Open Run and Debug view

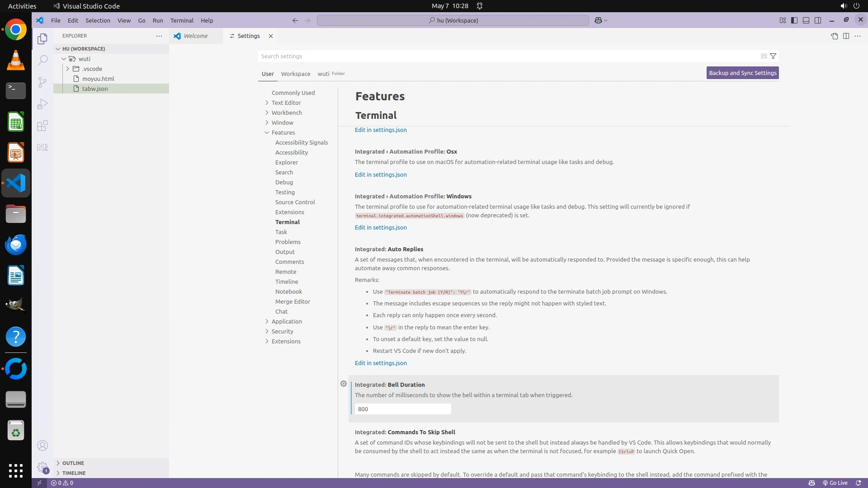42,104
